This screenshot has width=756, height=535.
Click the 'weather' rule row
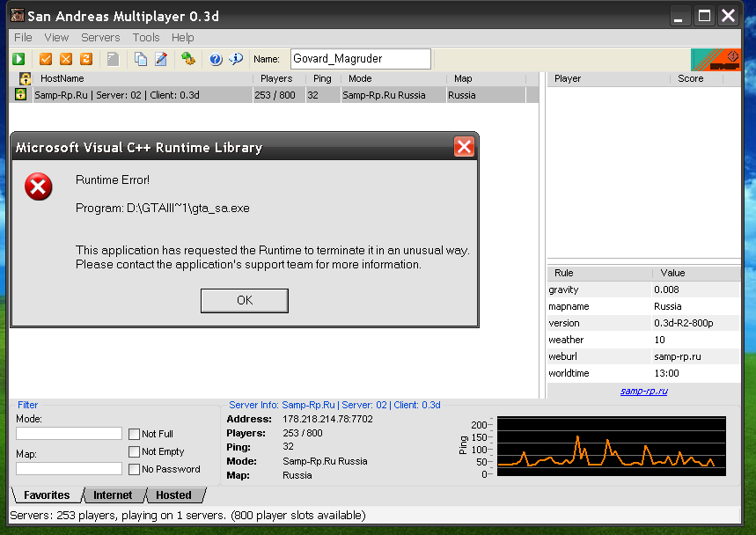click(643, 340)
